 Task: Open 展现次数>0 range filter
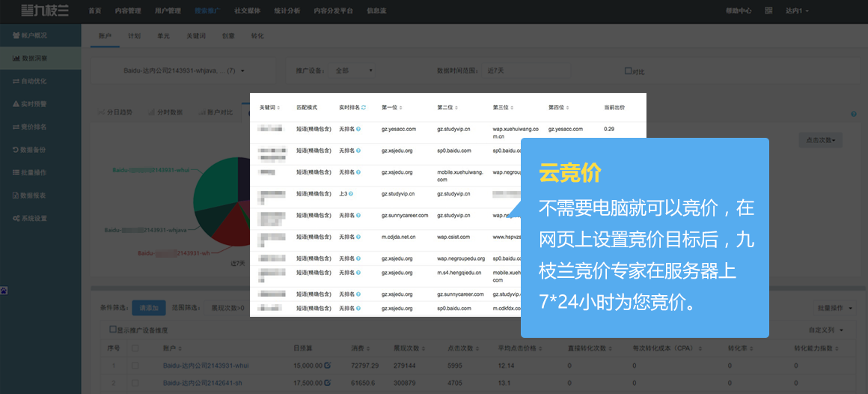[227, 308]
